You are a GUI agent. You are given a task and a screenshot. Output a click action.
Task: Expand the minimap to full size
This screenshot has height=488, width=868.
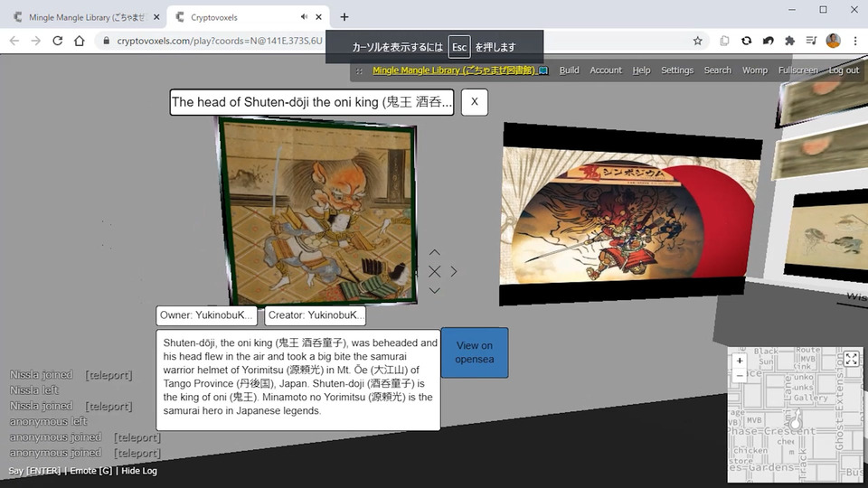852,359
